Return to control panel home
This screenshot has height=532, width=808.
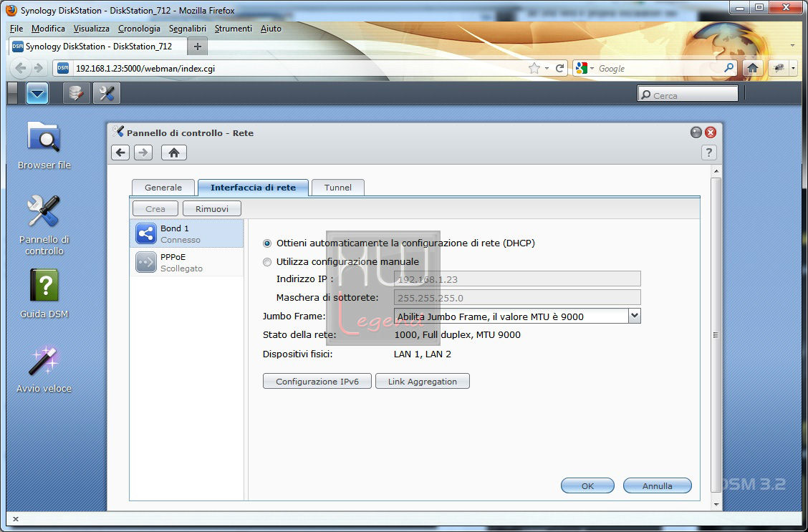[174, 153]
